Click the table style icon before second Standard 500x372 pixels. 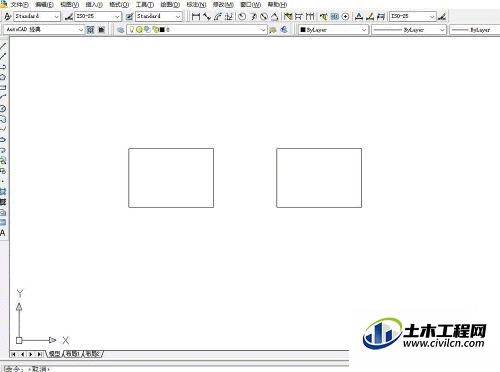129,16
